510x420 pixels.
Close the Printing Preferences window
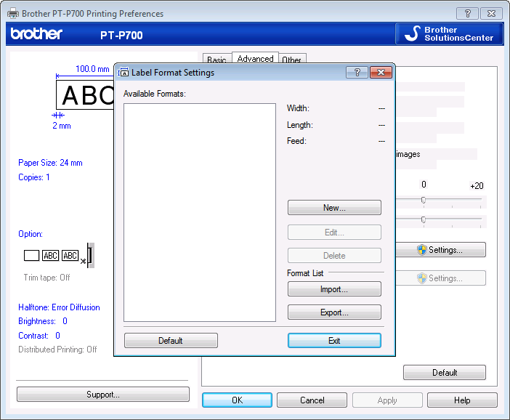491,14
